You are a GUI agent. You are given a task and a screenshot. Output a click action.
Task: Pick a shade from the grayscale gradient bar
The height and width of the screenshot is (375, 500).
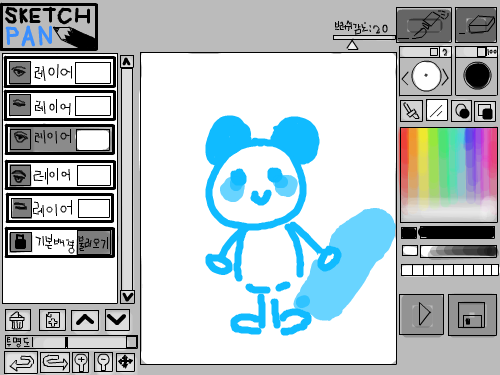[x=458, y=251]
